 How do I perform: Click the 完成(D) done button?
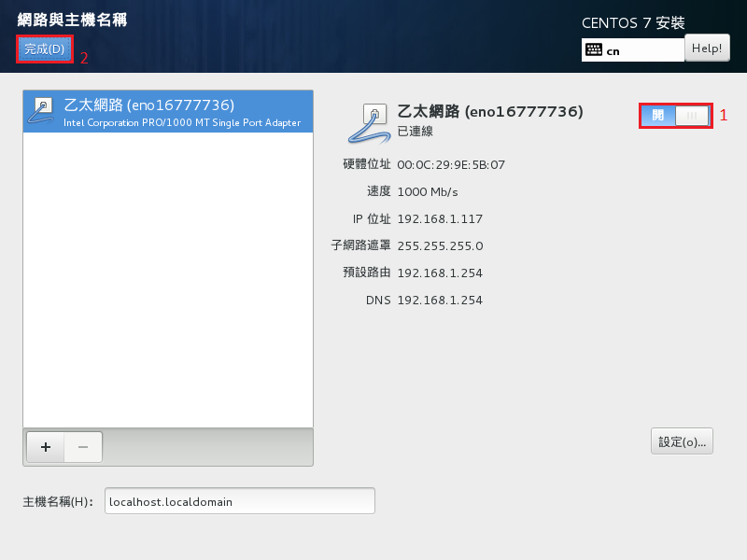click(44, 49)
